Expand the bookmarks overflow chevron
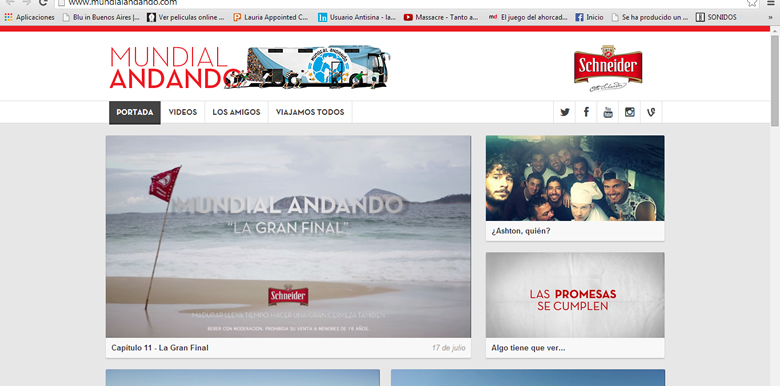This screenshot has height=386, width=780. click(x=771, y=17)
